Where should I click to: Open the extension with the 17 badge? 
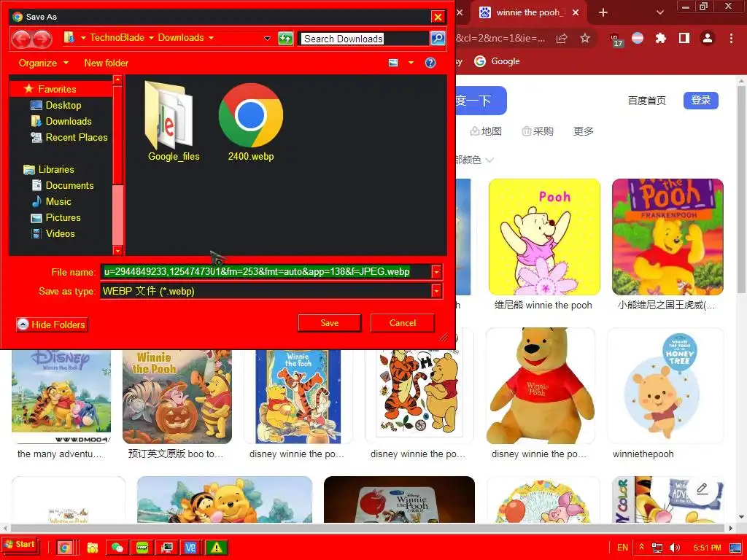click(x=616, y=40)
